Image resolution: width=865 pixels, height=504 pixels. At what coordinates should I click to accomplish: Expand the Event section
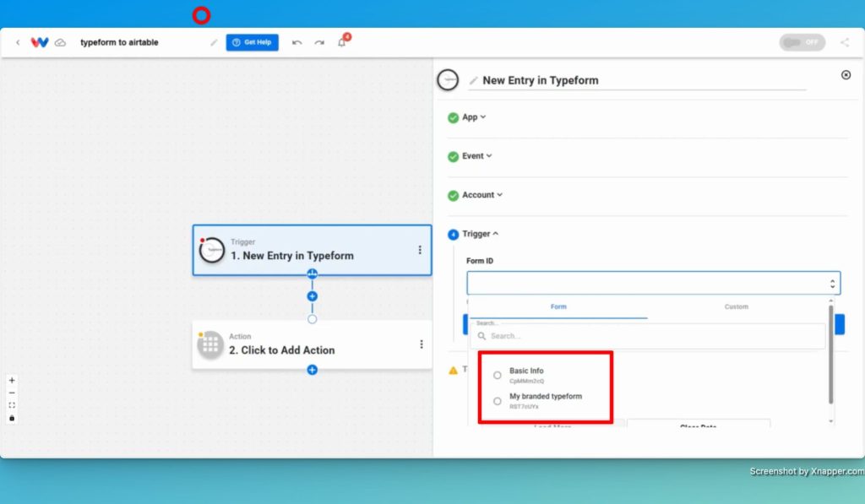tap(476, 156)
